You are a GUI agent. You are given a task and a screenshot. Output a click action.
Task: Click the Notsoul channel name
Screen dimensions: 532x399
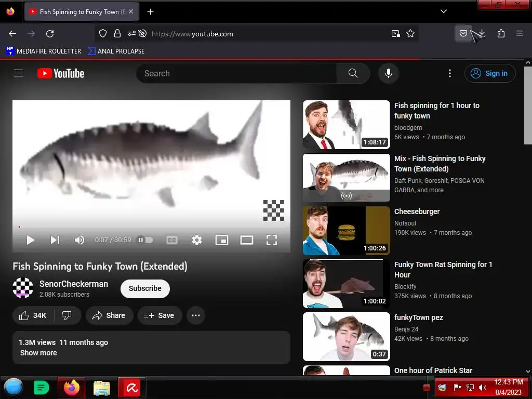click(405, 223)
